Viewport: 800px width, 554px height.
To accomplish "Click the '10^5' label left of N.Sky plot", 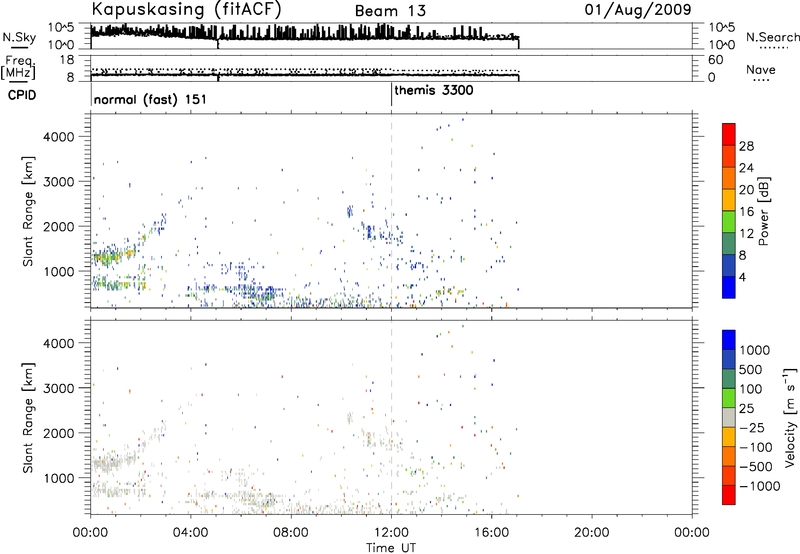I will pos(62,27).
